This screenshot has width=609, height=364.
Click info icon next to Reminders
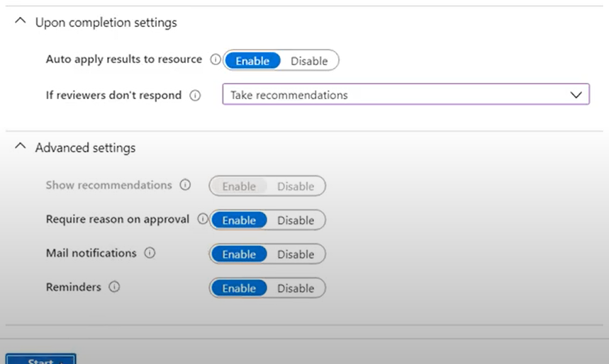coord(114,288)
